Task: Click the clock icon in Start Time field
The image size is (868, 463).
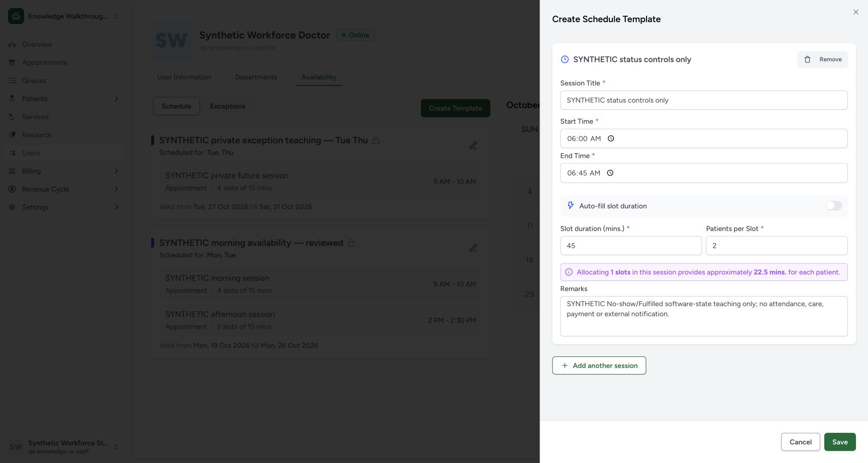Action: (x=611, y=139)
